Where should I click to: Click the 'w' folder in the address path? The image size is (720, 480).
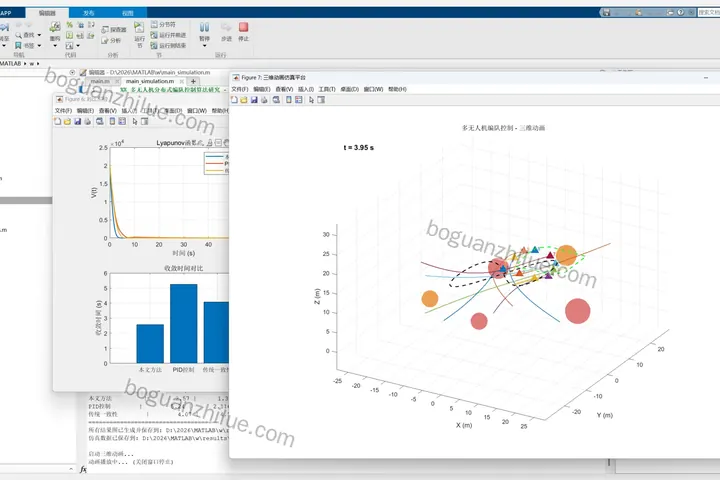32,63
